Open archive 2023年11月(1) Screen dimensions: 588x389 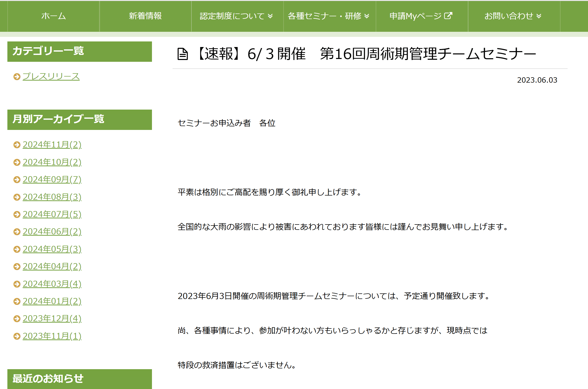coord(52,336)
